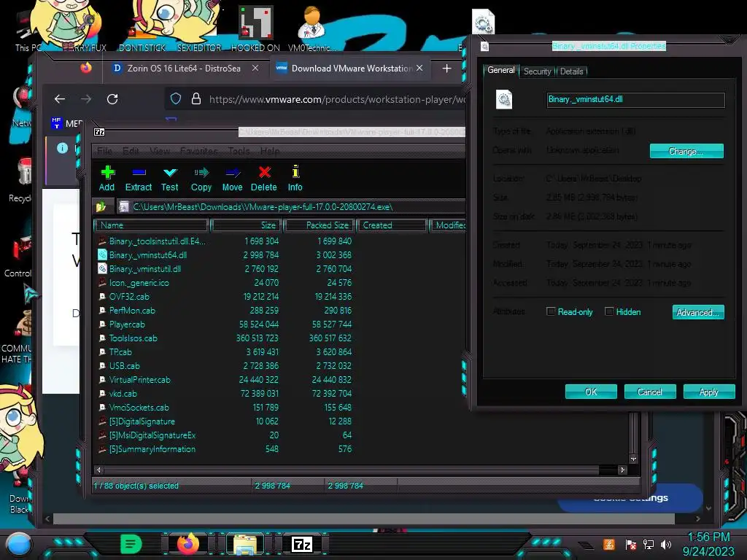747x560 pixels.
Task: Reload the page in Firefox
Action: 112,99
